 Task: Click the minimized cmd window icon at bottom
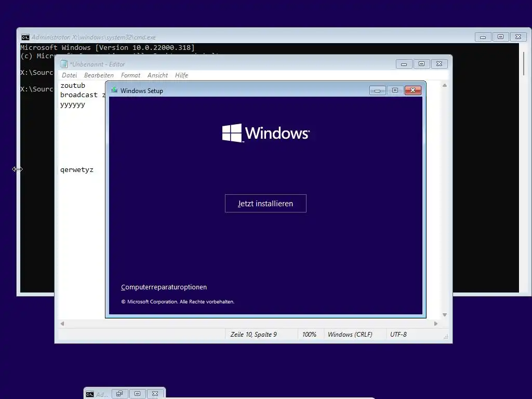click(x=89, y=394)
